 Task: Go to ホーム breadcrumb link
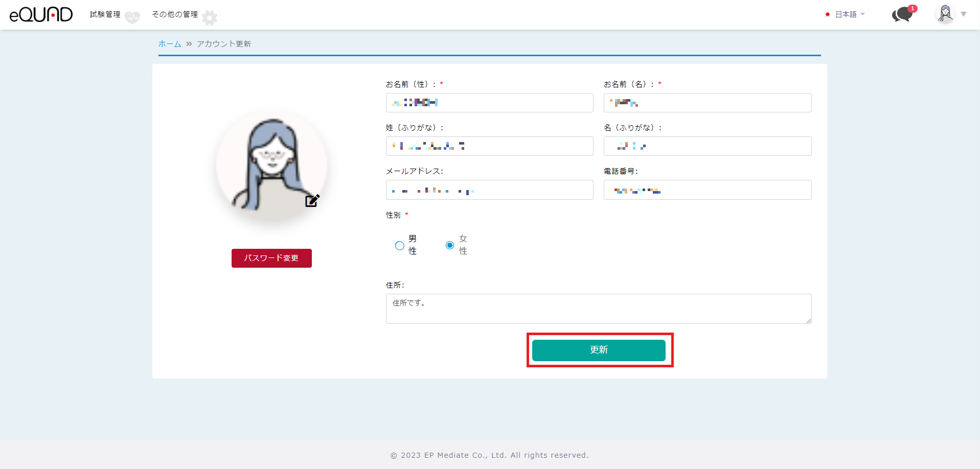point(170,44)
